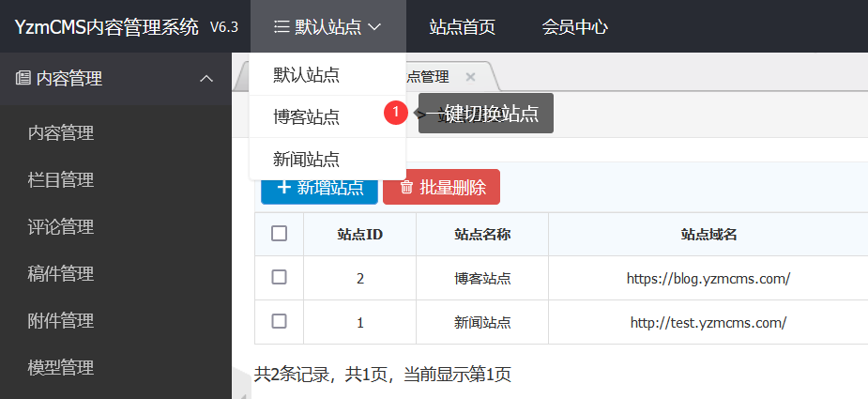868x399 pixels.
Task: Go to 会员中心 in the top bar
Action: [575, 27]
